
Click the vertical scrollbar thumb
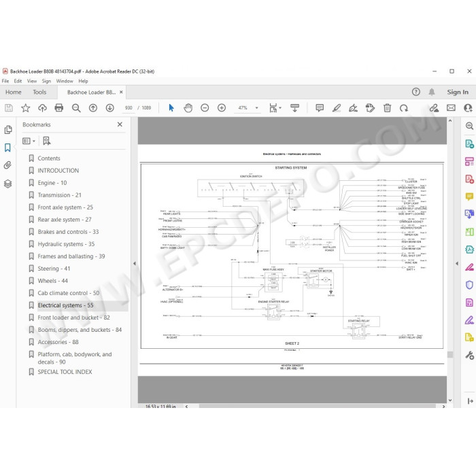450,354
